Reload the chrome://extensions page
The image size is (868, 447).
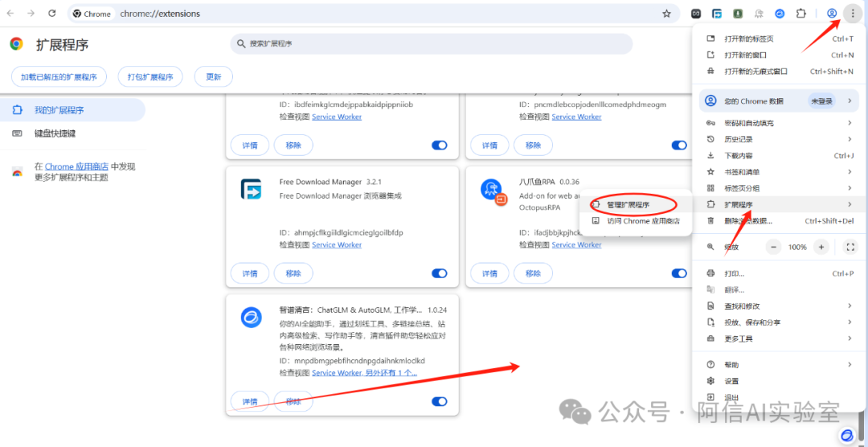click(52, 14)
